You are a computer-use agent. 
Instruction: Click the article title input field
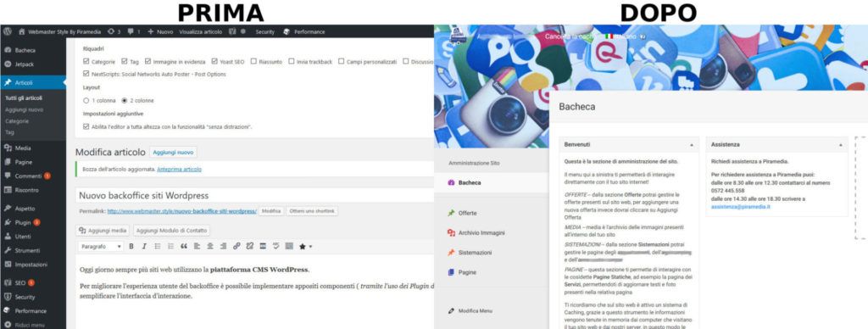tap(254, 196)
